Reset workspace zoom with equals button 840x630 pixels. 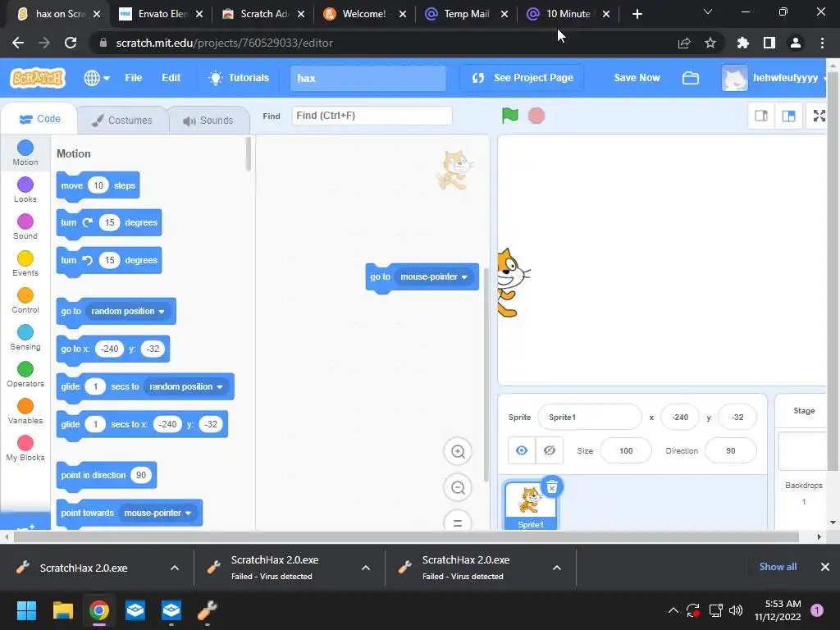[x=458, y=522]
